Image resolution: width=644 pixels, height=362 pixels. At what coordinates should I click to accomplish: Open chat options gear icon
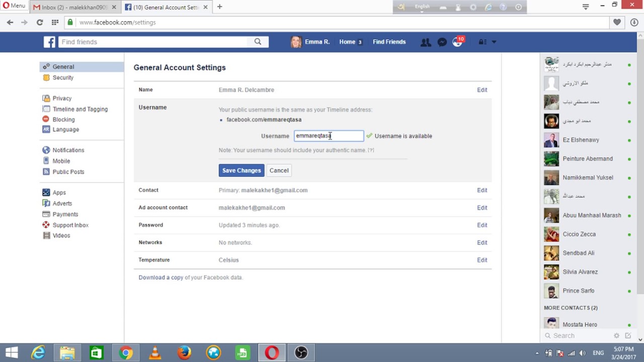[x=616, y=336]
